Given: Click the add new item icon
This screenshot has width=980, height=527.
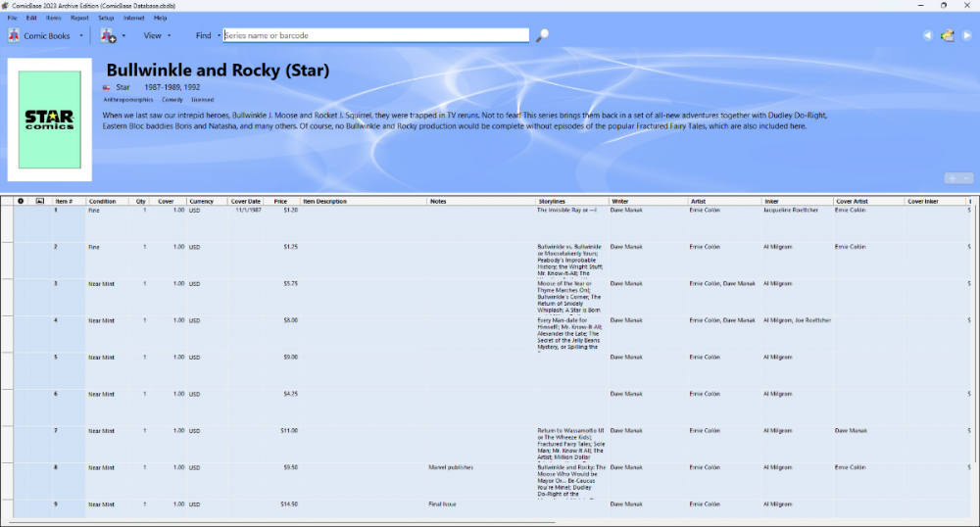Looking at the screenshot, I should point(108,35).
